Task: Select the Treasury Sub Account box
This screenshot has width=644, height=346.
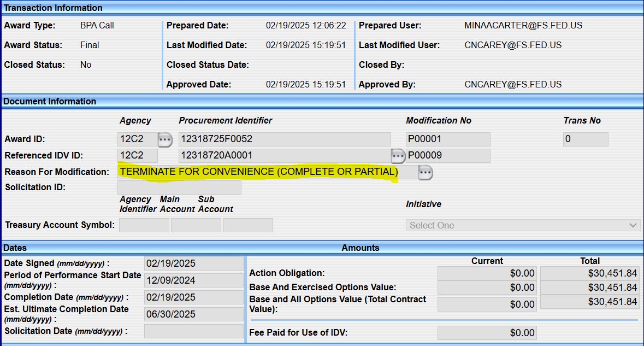Action: [x=247, y=225]
